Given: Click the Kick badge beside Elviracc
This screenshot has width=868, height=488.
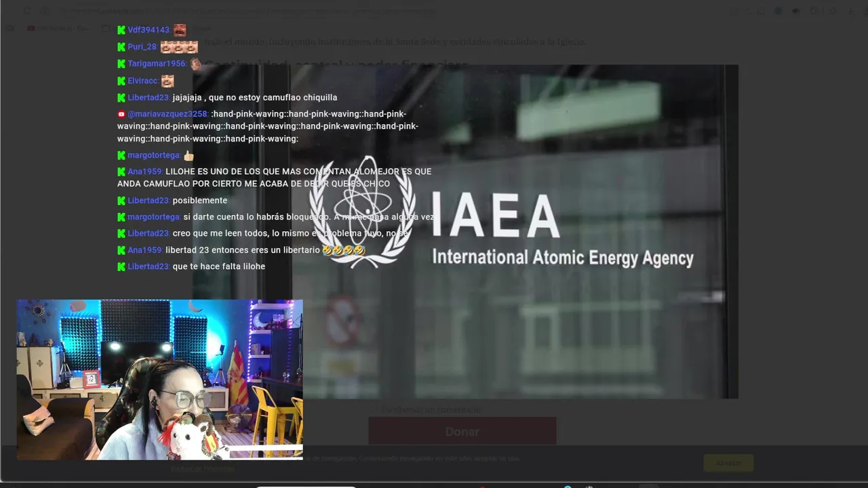Looking at the screenshot, I should click(121, 81).
